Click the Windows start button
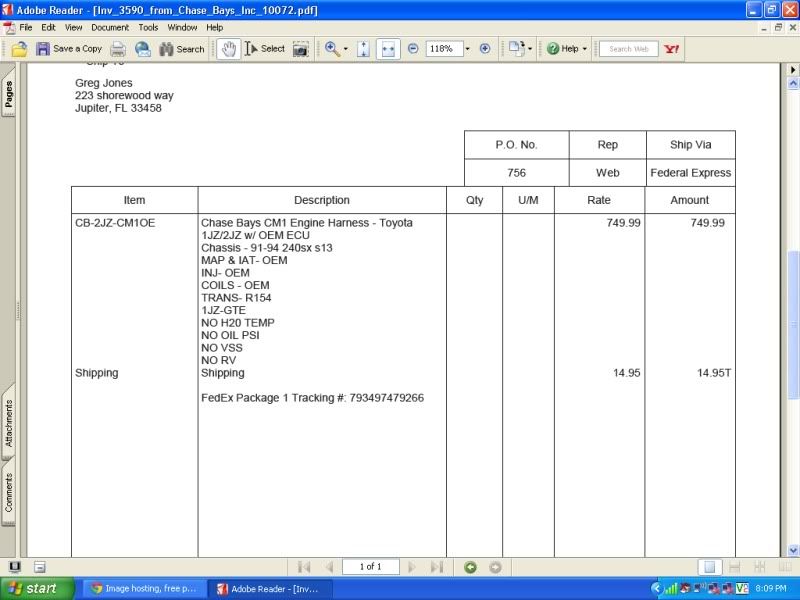The image size is (800, 600). pyautogui.click(x=37, y=588)
